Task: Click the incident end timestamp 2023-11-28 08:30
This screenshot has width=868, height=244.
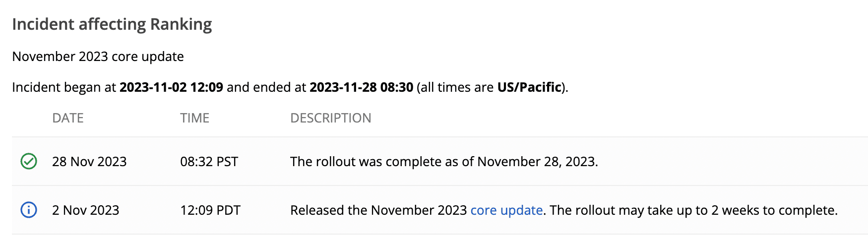Action: (x=361, y=87)
